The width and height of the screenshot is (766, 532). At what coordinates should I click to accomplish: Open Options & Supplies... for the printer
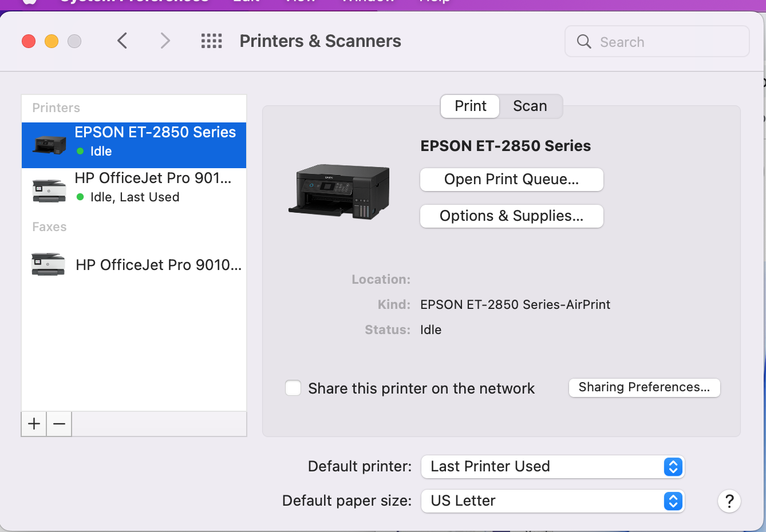(512, 216)
